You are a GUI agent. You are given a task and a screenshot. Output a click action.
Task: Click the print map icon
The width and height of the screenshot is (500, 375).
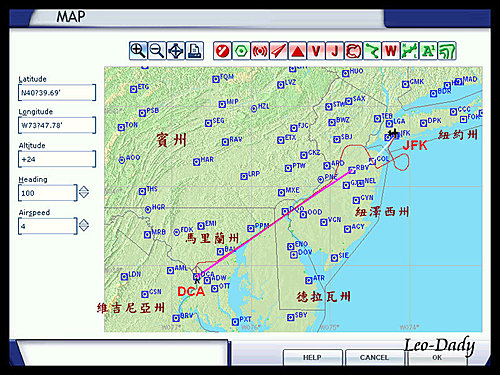pyautogui.click(x=194, y=51)
